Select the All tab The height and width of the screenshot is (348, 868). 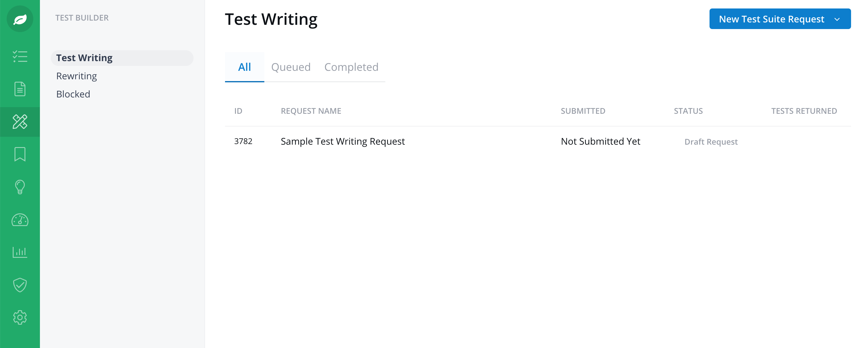coord(244,67)
